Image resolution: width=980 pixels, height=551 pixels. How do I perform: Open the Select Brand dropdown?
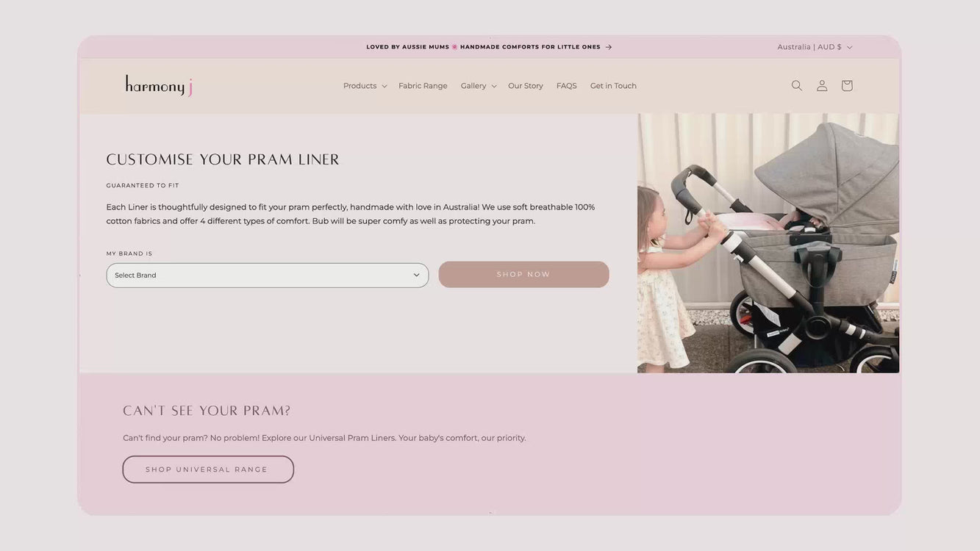(x=268, y=275)
